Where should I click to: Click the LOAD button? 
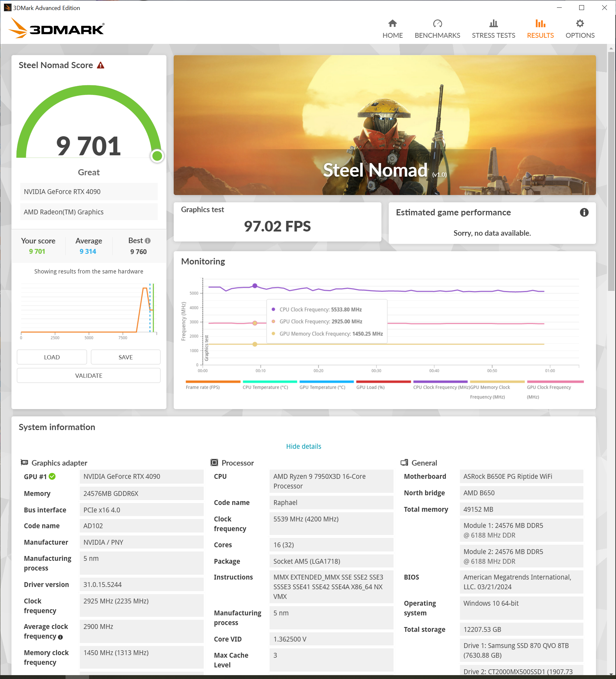tap(52, 357)
